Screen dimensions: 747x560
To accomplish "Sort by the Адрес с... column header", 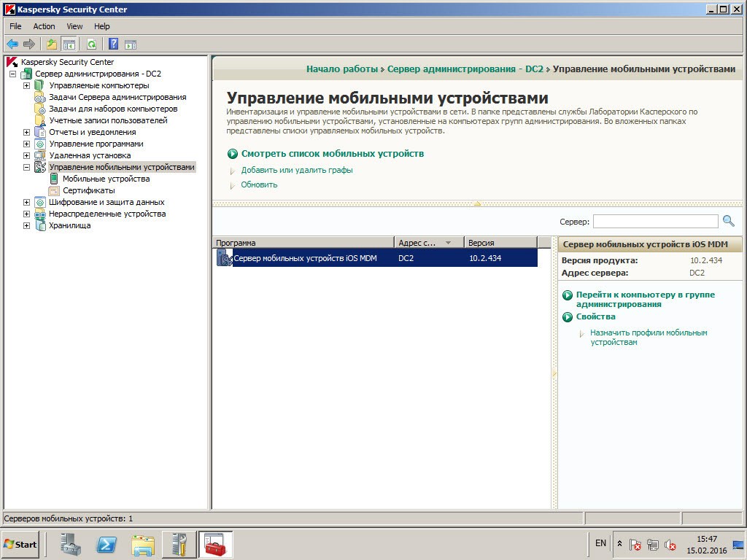I will click(429, 243).
